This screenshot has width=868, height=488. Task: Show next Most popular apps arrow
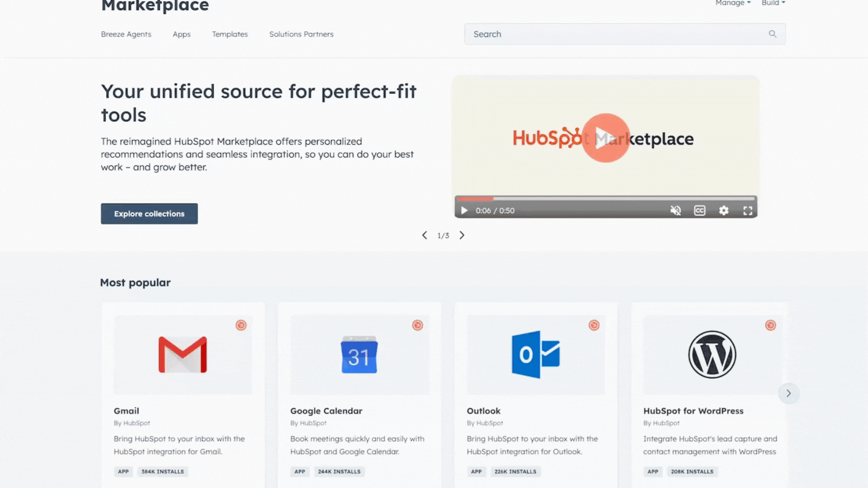pyautogui.click(x=788, y=394)
